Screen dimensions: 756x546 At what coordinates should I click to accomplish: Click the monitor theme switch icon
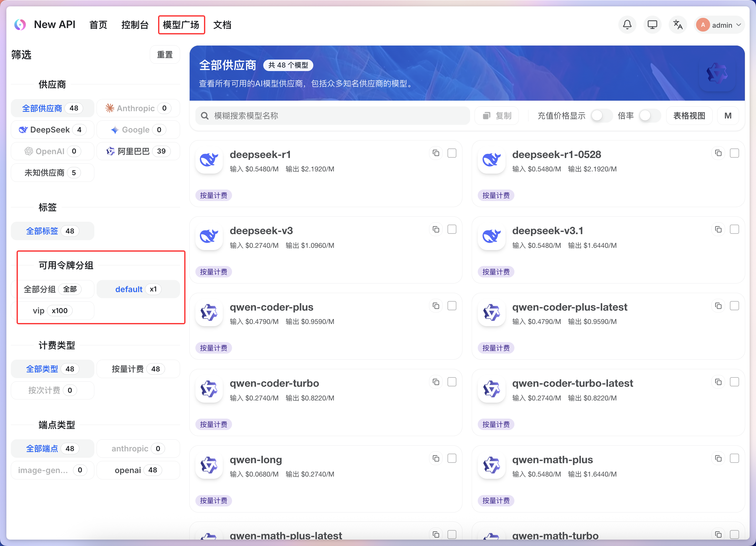(x=652, y=25)
